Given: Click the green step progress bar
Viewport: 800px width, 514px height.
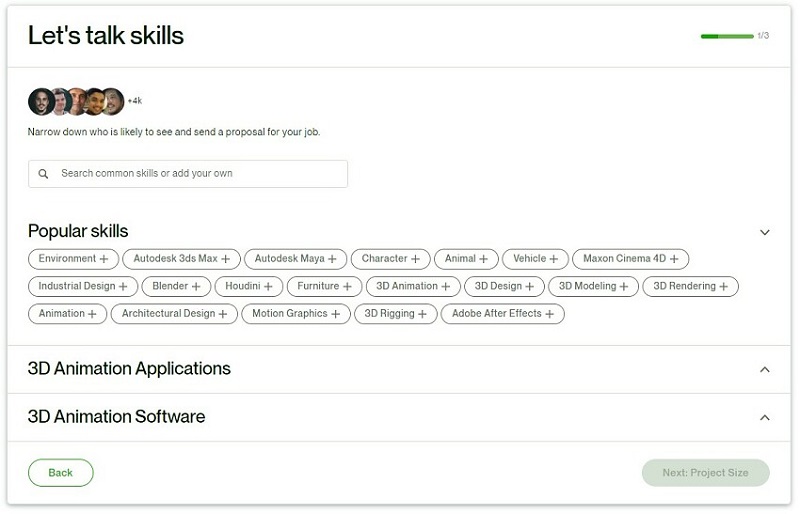Looking at the screenshot, I should [727, 36].
